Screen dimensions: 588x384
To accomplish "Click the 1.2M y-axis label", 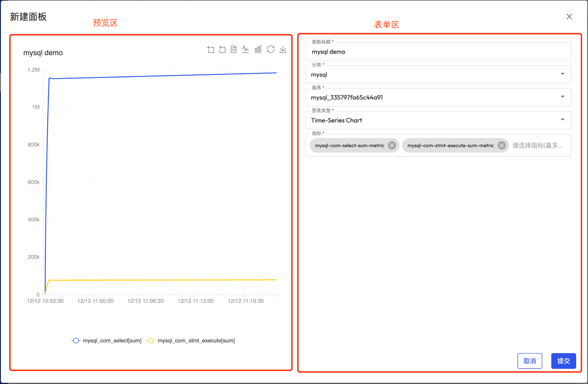I will [33, 70].
